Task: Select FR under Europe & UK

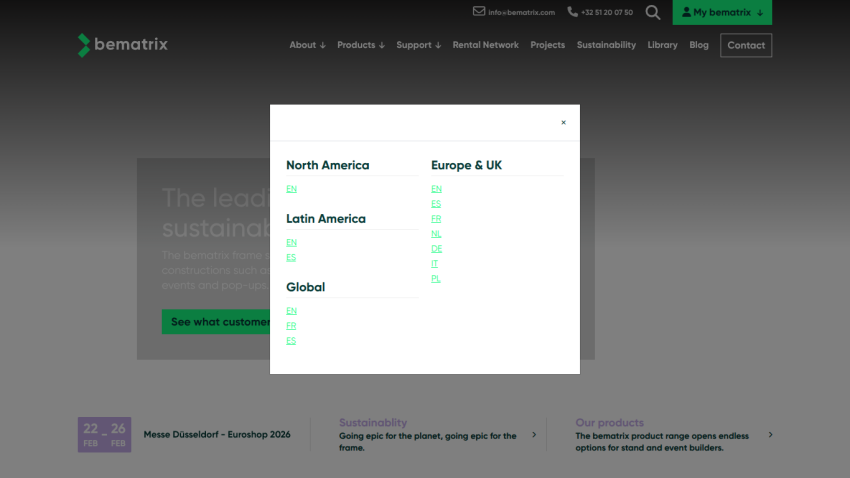Action: tap(436, 218)
